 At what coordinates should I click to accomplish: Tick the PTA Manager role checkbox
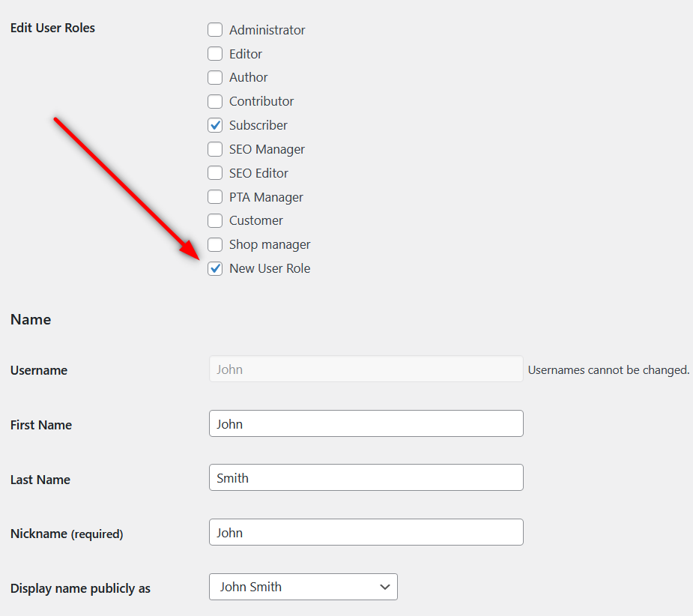pyautogui.click(x=215, y=197)
